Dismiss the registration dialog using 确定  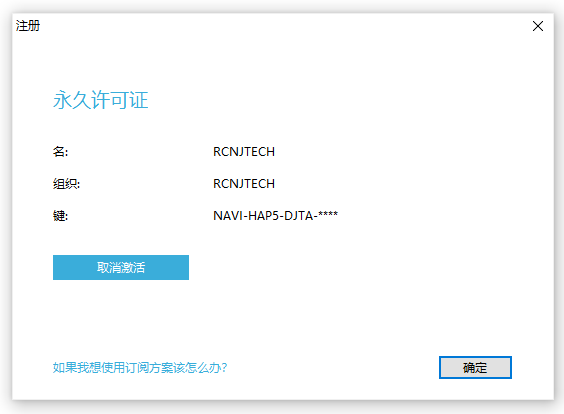(475, 367)
